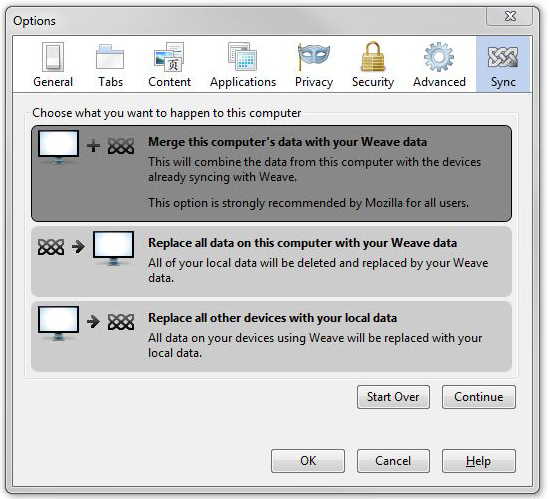Viewport: 550px width, 499px height.
Task: Open the Security padlock icon
Action: tap(373, 57)
